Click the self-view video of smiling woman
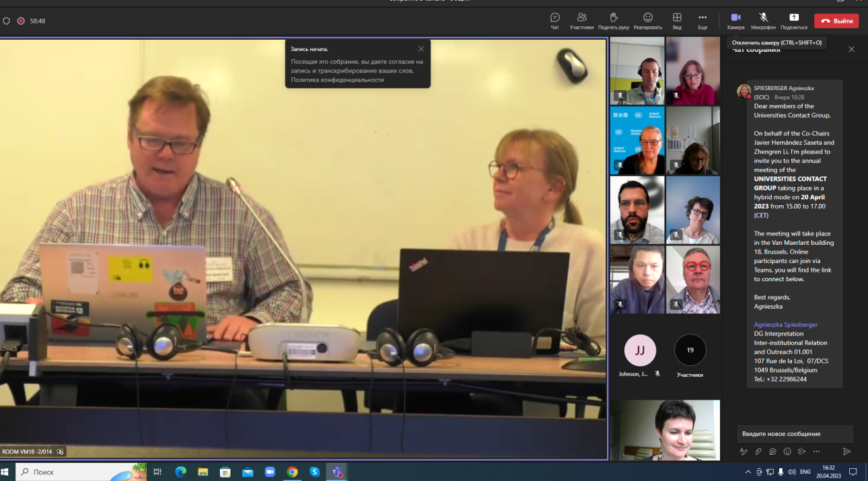868x481 pixels. pos(665,430)
